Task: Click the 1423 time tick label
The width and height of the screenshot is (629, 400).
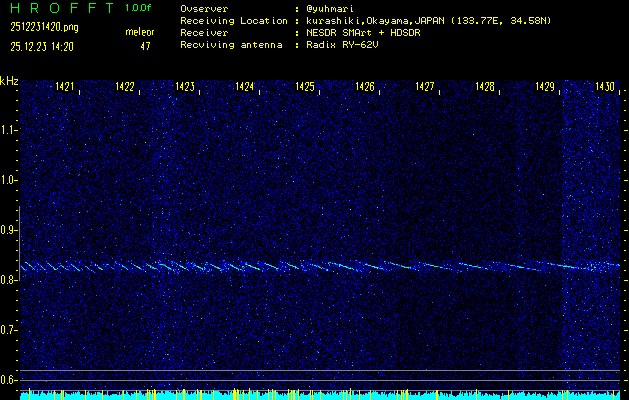Action: (x=185, y=88)
